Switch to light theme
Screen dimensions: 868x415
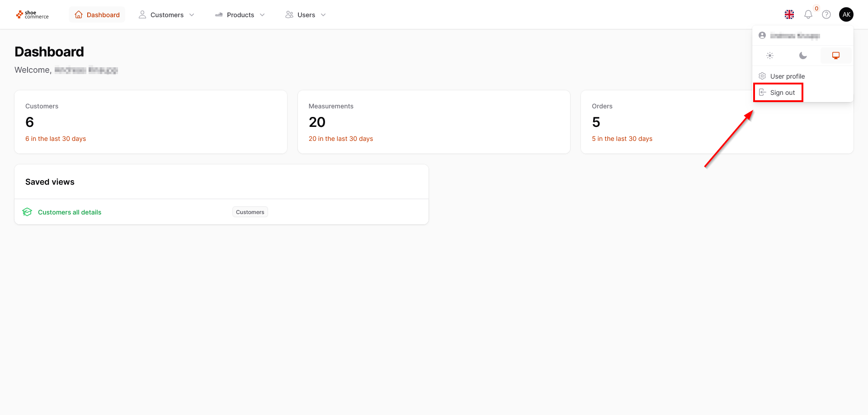pos(770,56)
